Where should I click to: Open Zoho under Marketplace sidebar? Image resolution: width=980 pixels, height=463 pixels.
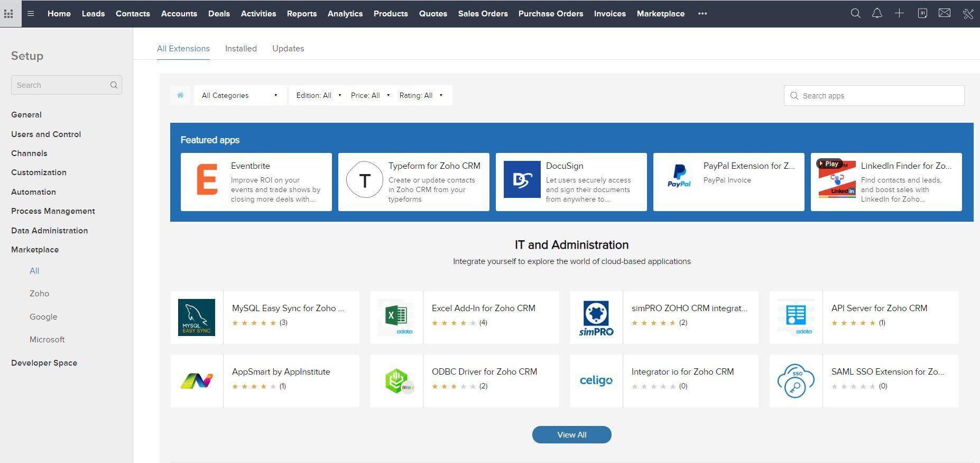tap(39, 294)
